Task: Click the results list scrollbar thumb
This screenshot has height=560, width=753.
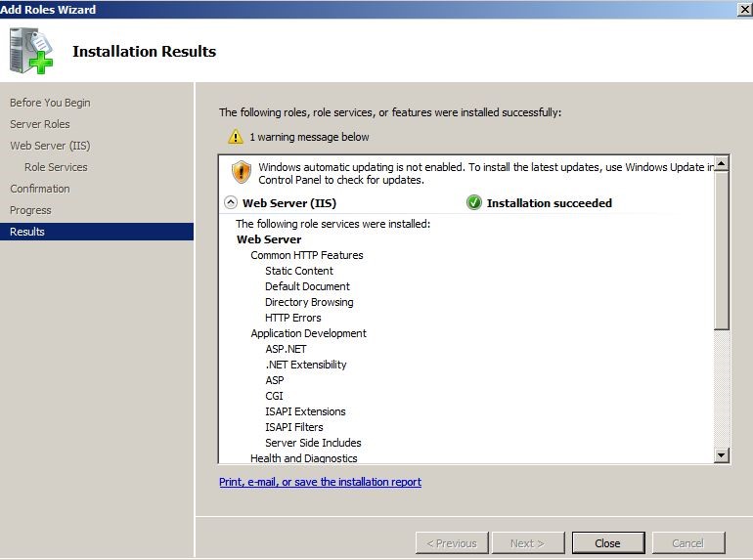Action: [722, 251]
